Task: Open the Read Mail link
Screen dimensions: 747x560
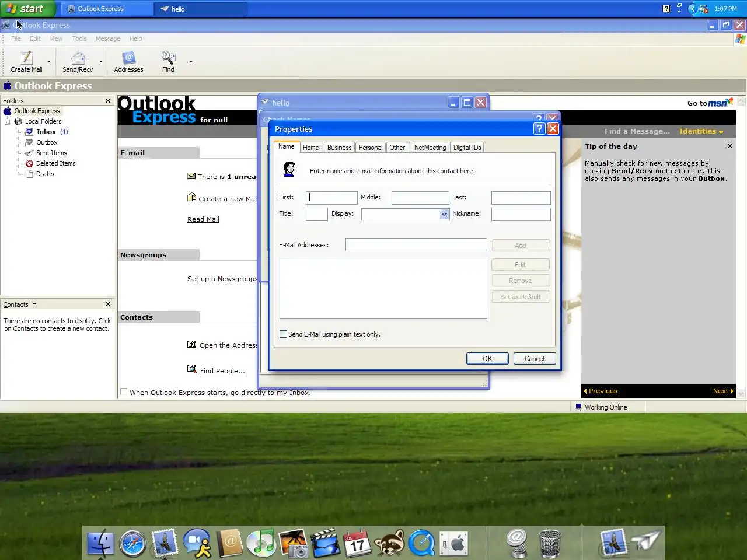Action: coord(203,219)
